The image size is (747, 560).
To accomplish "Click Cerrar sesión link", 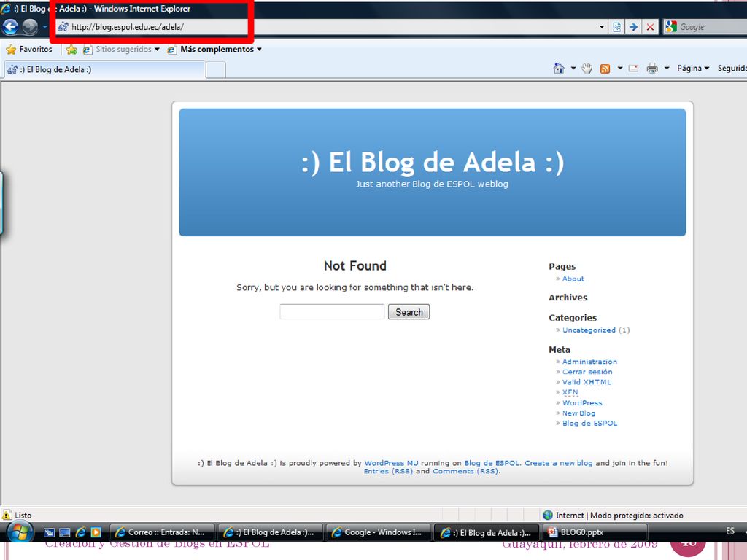I will [x=587, y=372].
